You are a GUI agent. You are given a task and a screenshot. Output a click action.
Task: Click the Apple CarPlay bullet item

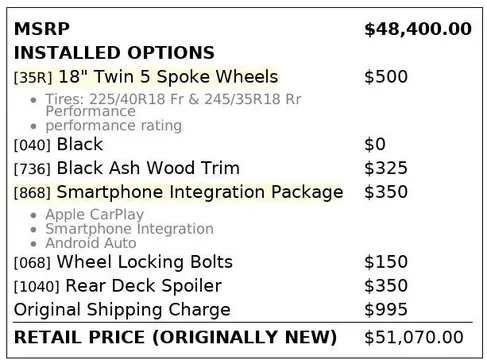pos(95,214)
